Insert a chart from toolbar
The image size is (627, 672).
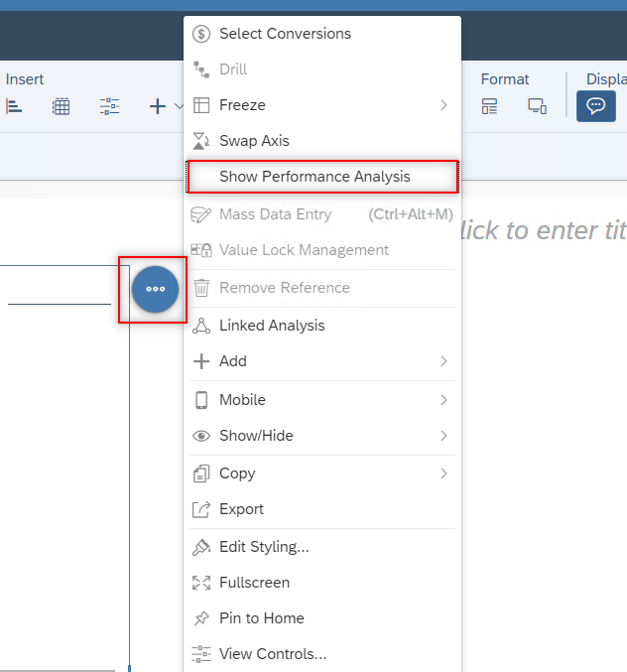(14, 106)
